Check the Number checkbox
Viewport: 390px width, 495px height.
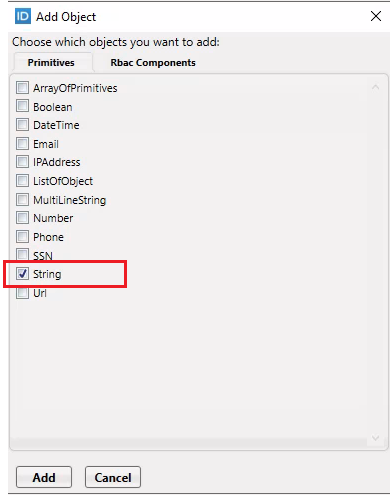[x=22, y=218]
